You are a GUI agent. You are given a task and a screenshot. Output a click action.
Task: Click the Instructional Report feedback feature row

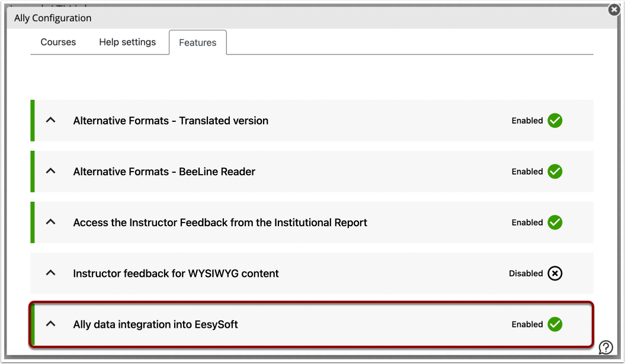[x=219, y=223]
